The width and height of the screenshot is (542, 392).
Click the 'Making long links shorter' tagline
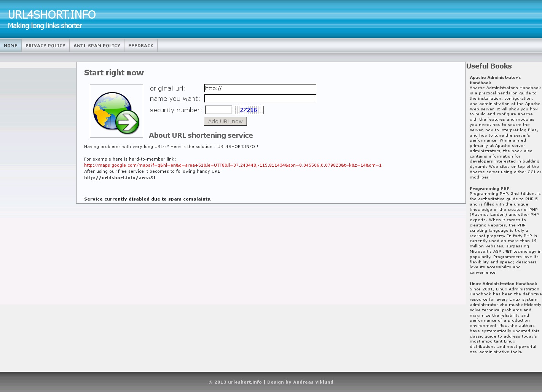[x=45, y=25]
